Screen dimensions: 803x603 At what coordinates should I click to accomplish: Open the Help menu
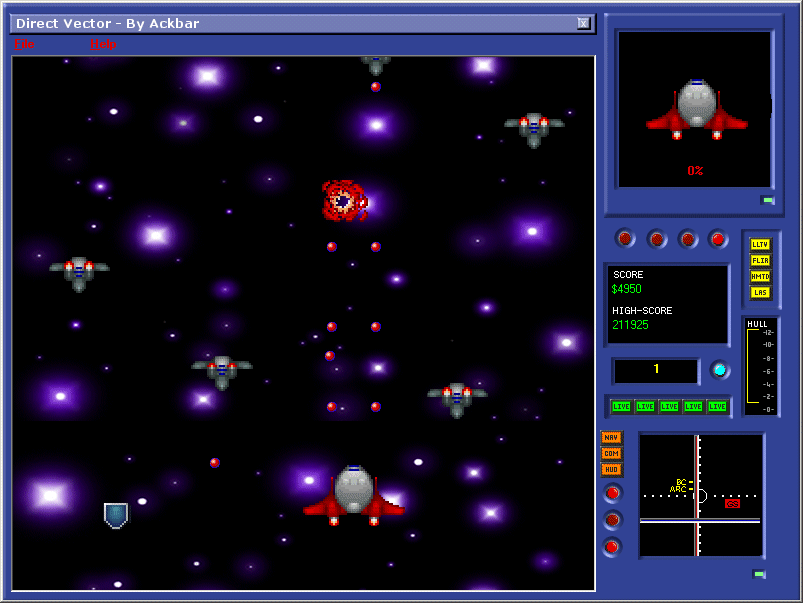click(103, 44)
